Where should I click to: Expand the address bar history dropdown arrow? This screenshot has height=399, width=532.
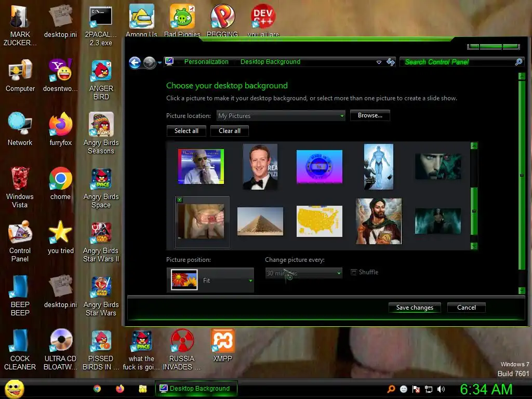point(379,62)
